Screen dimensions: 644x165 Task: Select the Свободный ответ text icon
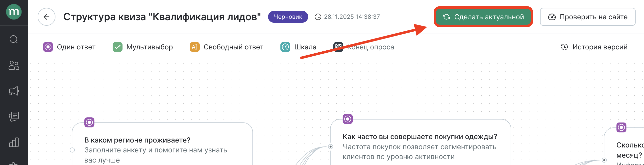(195, 47)
